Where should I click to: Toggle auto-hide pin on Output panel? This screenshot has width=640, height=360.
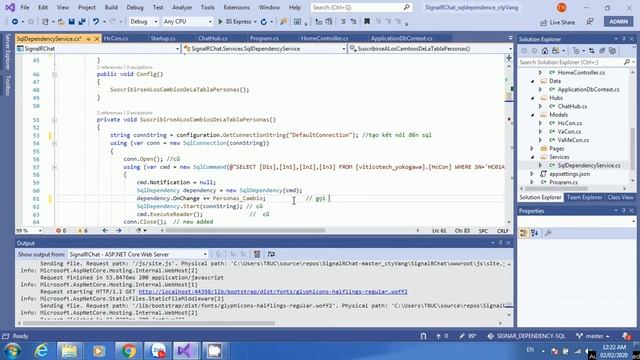click(500, 243)
